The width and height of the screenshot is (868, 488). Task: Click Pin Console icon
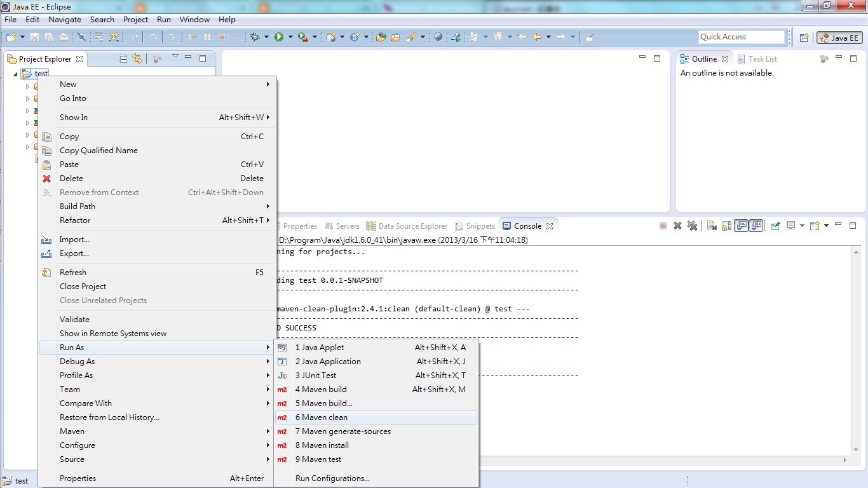(775, 226)
